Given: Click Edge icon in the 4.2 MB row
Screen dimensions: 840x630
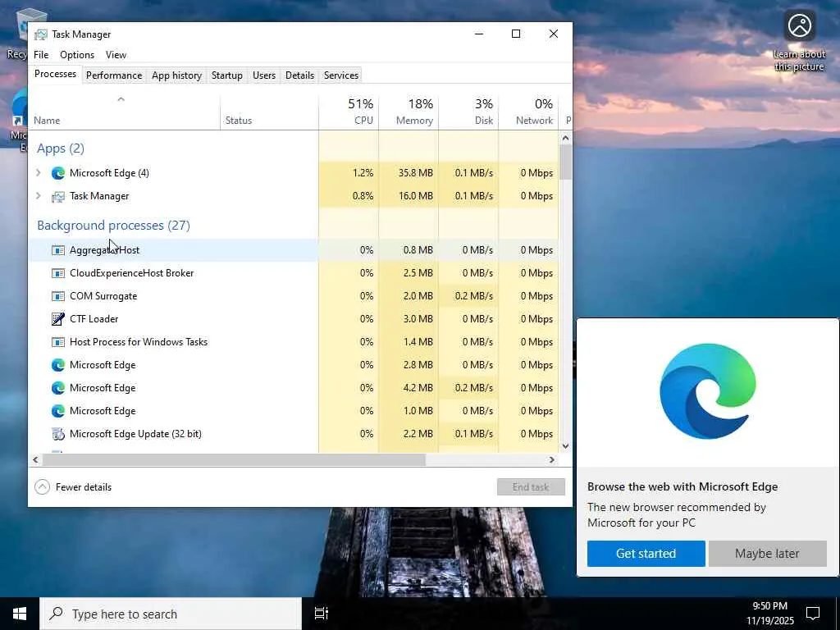Looking at the screenshot, I should 58,388.
